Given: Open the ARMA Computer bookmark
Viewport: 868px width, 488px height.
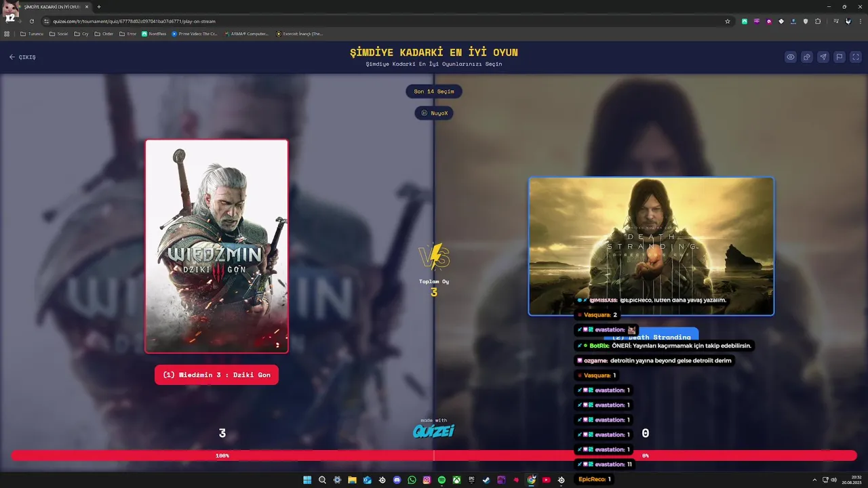Looking at the screenshot, I should pyautogui.click(x=246, y=34).
